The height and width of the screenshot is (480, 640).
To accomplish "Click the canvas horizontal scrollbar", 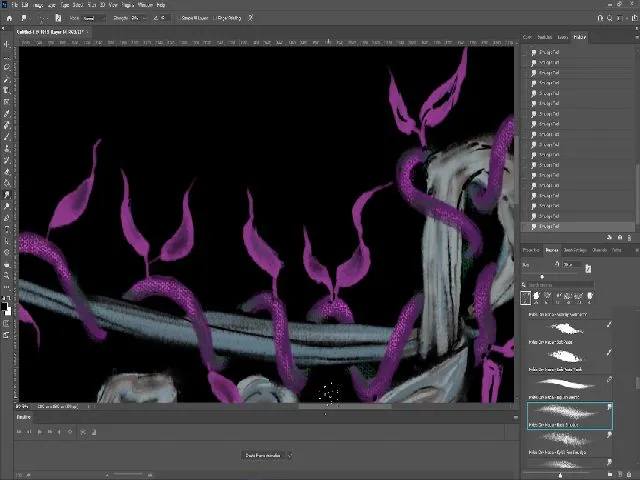I will click(x=345, y=406).
